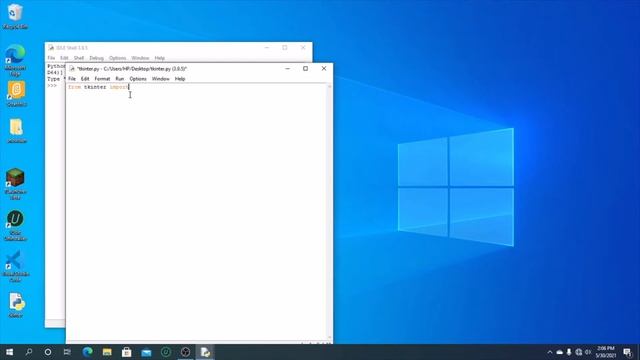Open the File menu in tkinter.py editor

pos(72,79)
